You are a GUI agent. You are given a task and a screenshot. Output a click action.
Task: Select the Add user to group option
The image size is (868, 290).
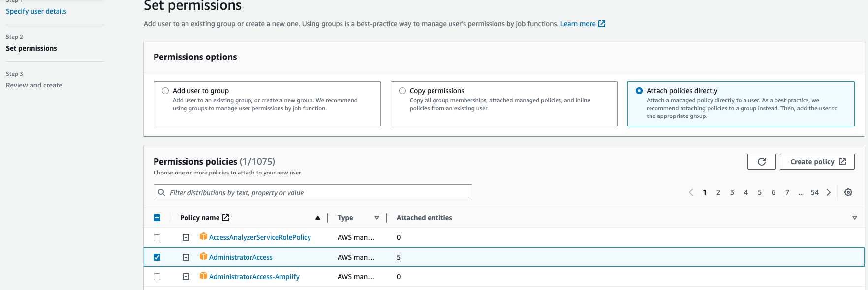point(165,91)
